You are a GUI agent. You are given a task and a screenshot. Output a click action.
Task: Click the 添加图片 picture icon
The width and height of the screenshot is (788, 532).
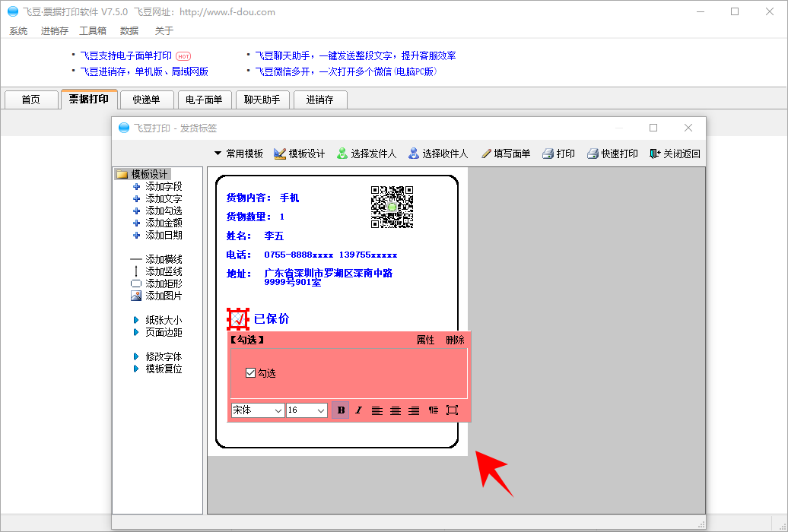point(136,296)
